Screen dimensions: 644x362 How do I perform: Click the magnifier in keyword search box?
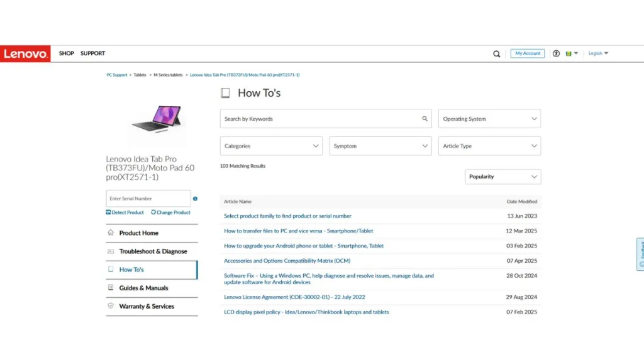(x=425, y=119)
